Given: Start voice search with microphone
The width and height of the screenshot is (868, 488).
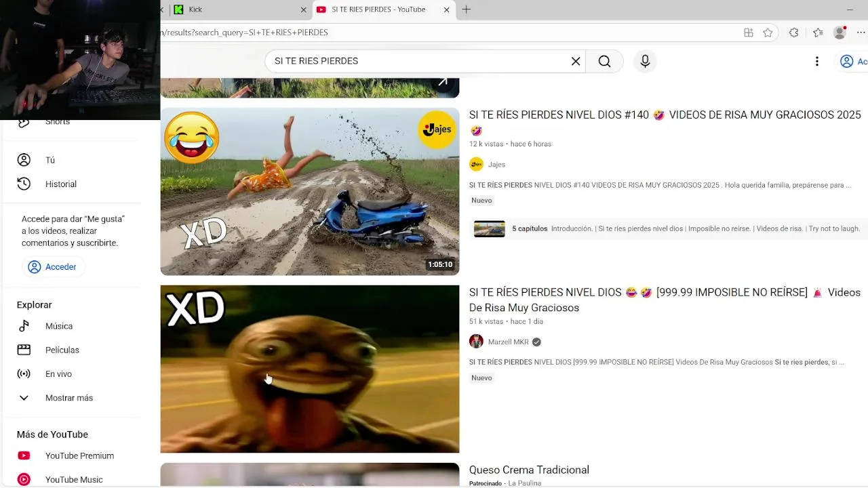Looking at the screenshot, I should point(645,61).
